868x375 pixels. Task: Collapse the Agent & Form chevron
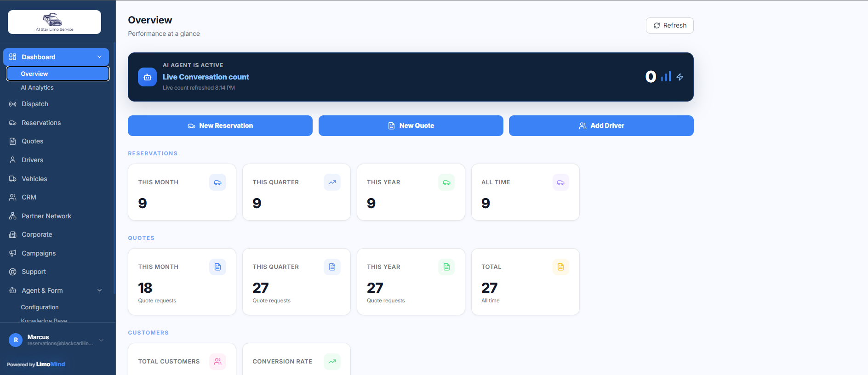click(99, 290)
